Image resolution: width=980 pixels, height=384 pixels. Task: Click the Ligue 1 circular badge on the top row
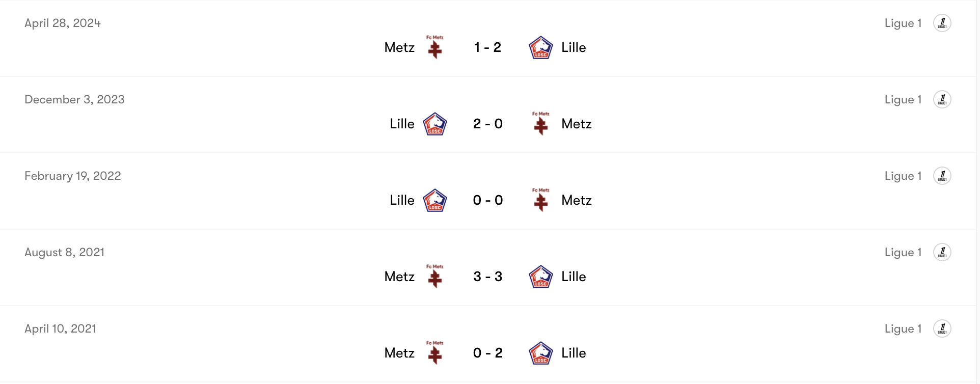pos(943,23)
